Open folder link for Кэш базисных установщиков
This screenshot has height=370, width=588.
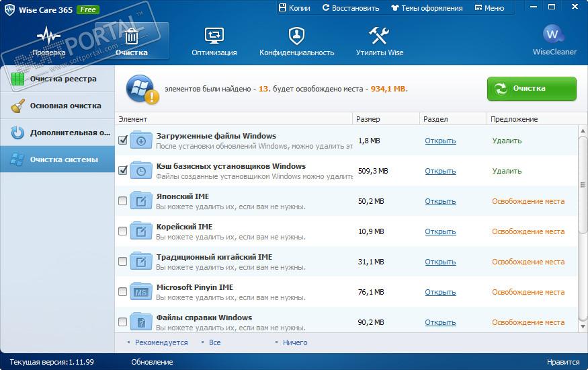[x=440, y=171]
